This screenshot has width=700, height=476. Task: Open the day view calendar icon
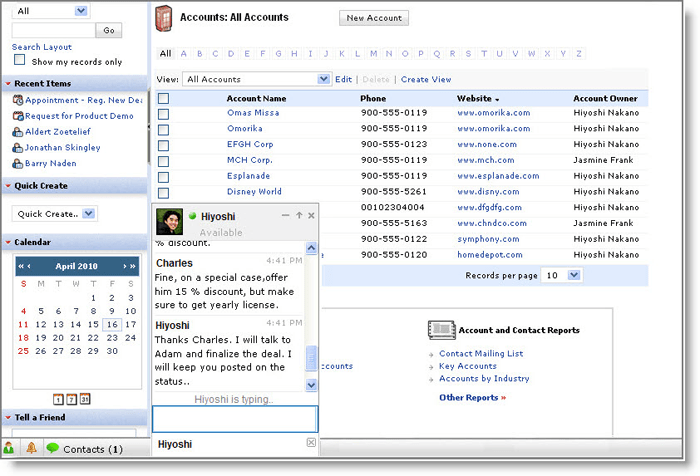click(x=58, y=399)
